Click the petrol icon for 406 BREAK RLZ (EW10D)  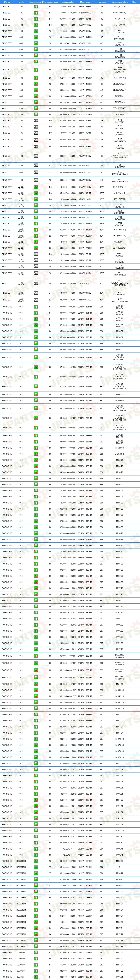pyautogui.click(x=36, y=230)
